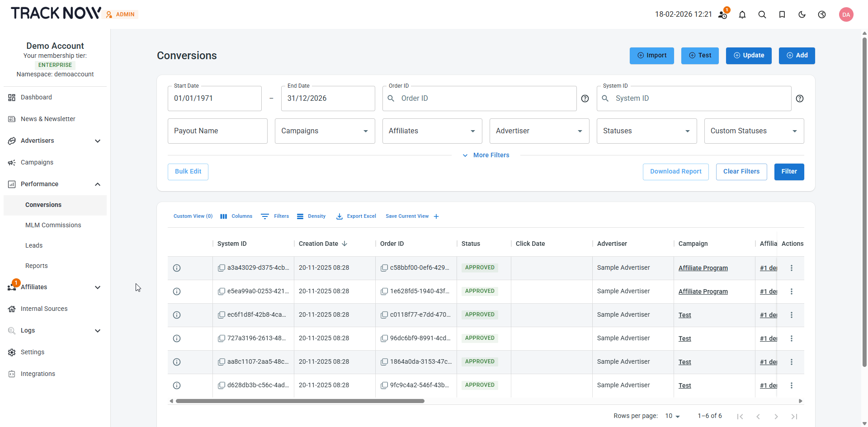The height and width of the screenshot is (427, 868).
Task: Click the search magnifier icon in header
Action: click(762, 14)
